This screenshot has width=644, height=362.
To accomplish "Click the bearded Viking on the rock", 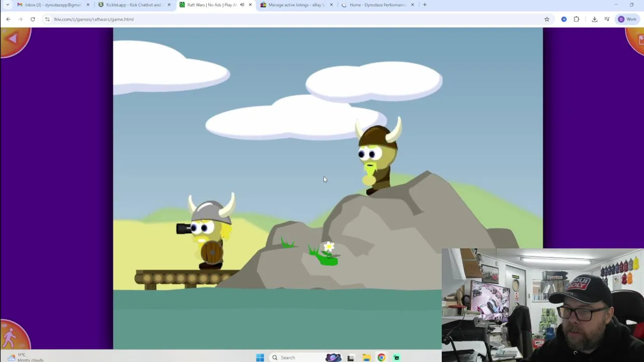I will (378, 156).
